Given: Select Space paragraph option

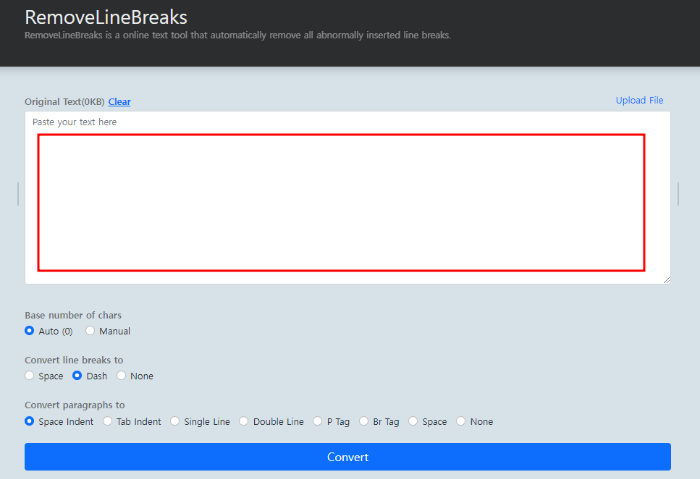Looking at the screenshot, I should coord(413,421).
